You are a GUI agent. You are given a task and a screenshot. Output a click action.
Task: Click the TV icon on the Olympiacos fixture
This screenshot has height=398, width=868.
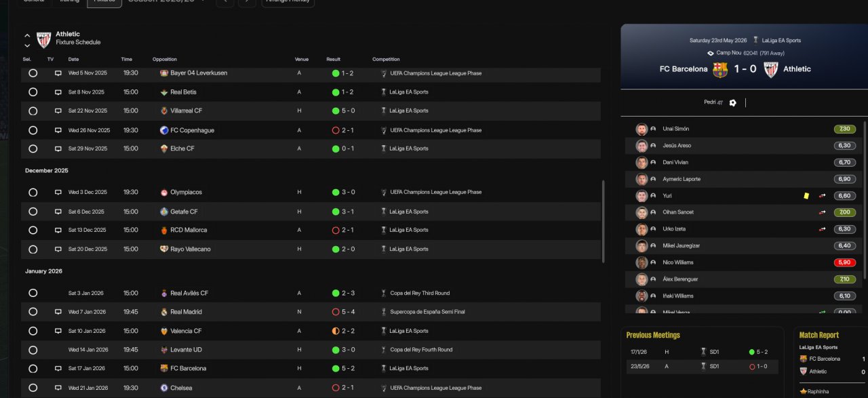[58, 193]
